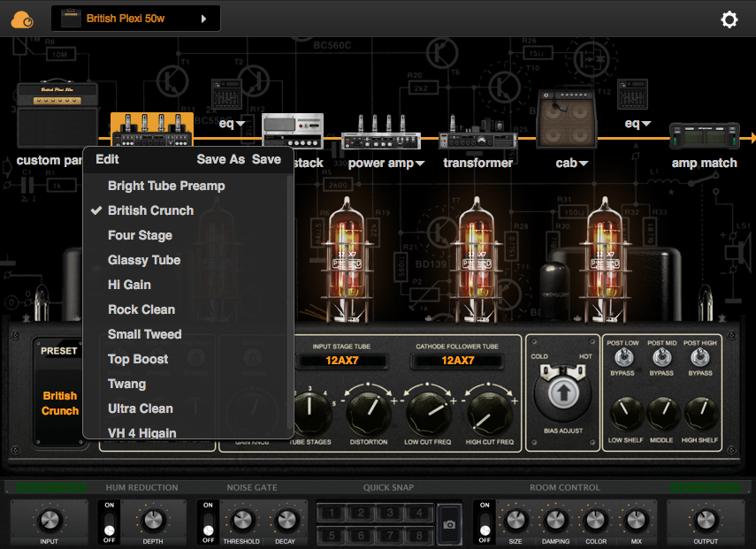Viewport: 756px width, 549px height.
Task: Expand the first eq dropdown arrow
Action: pyautogui.click(x=241, y=124)
